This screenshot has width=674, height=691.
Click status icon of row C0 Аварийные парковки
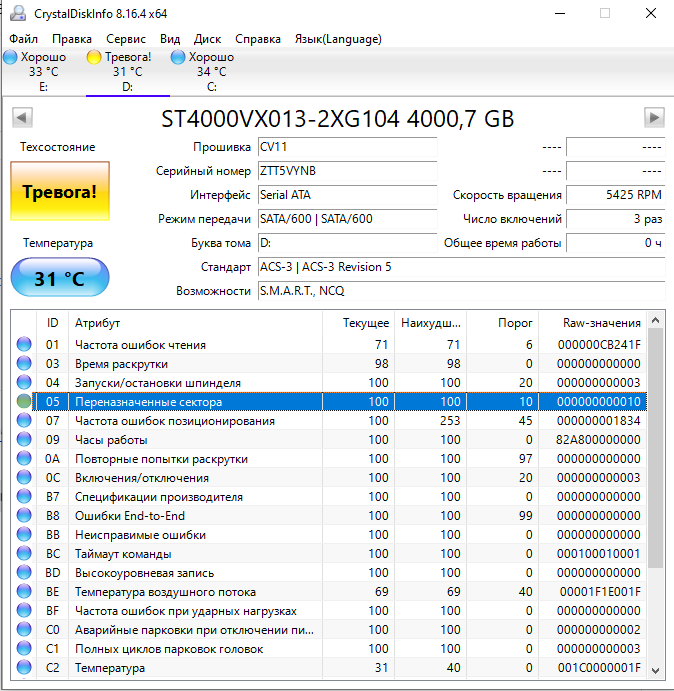pos(24,629)
